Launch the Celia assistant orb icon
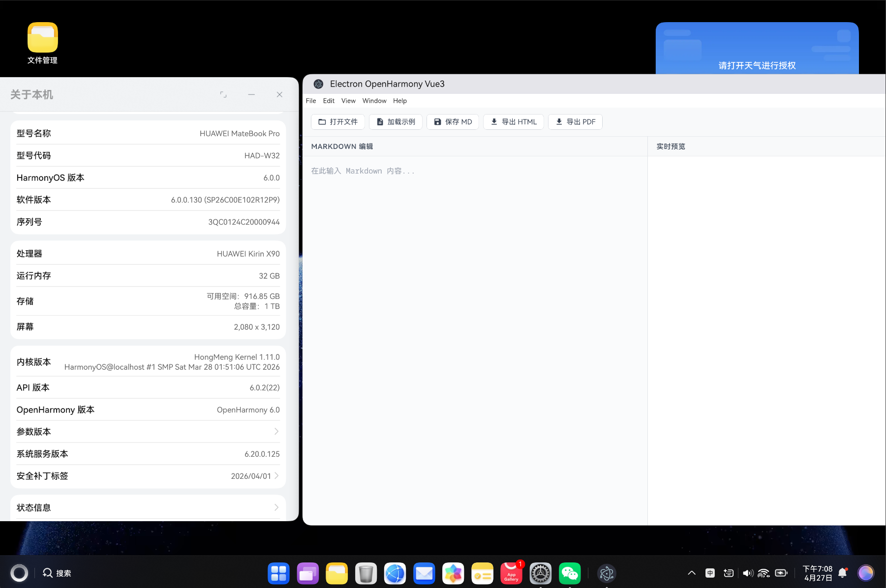This screenshot has width=886, height=588. 866,573
